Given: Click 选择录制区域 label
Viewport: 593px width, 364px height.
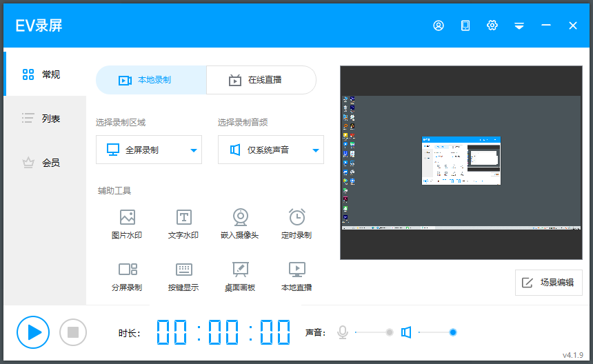Looking at the screenshot, I should pyautogui.click(x=120, y=123).
